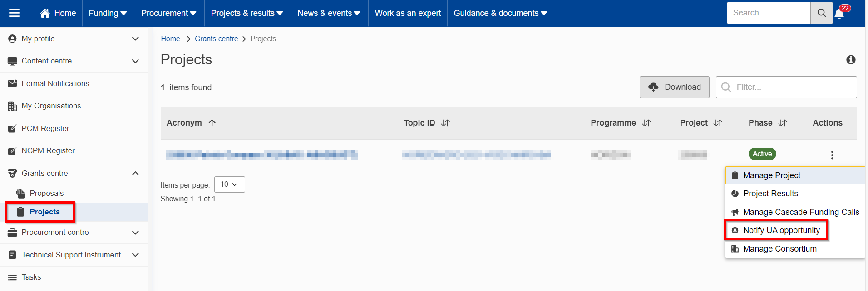
Task: Click the Proposals hand-document icon
Action: click(20, 194)
